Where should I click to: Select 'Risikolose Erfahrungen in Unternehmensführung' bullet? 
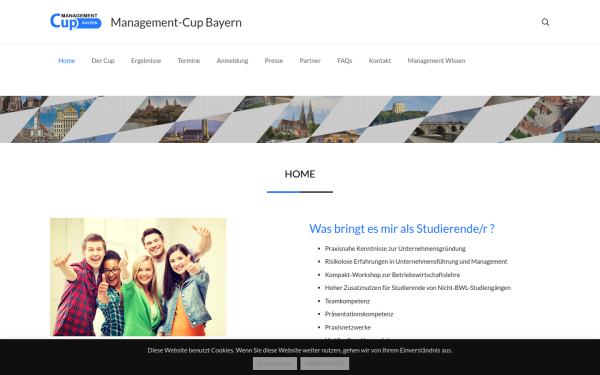pyautogui.click(x=416, y=262)
